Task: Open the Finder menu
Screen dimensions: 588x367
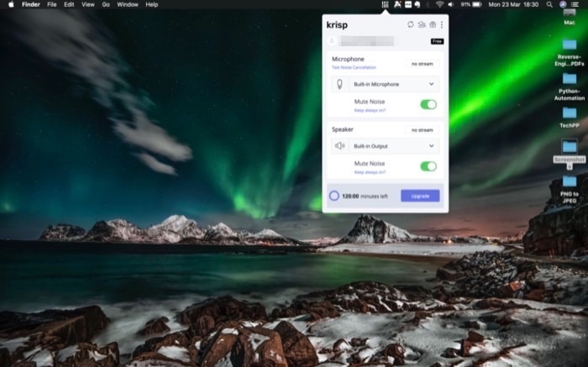Action: tap(31, 4)
